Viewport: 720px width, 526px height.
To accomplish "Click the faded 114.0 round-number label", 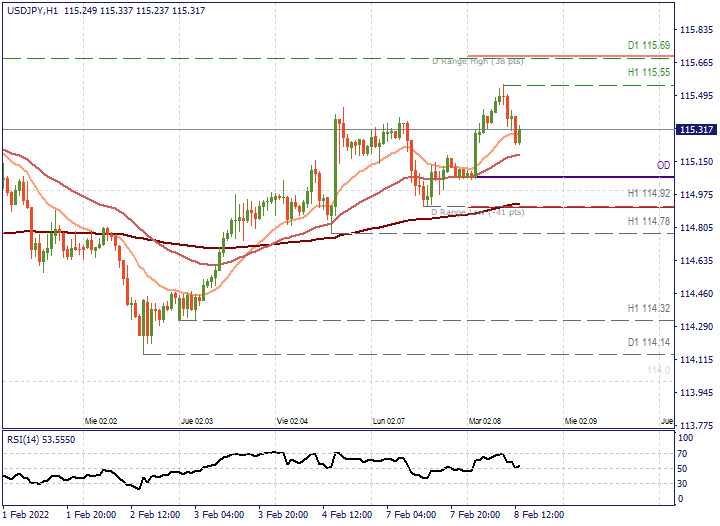I will tap(659, 370).
